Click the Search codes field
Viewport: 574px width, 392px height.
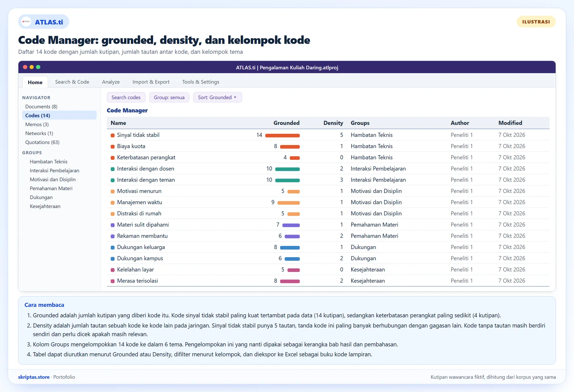[126, 97]
